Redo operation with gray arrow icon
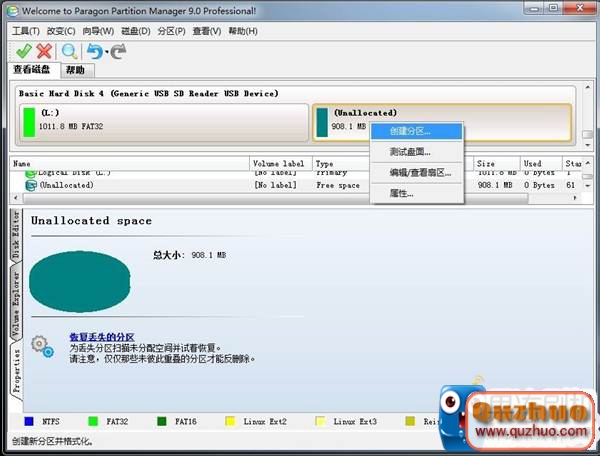 point(118,51)
